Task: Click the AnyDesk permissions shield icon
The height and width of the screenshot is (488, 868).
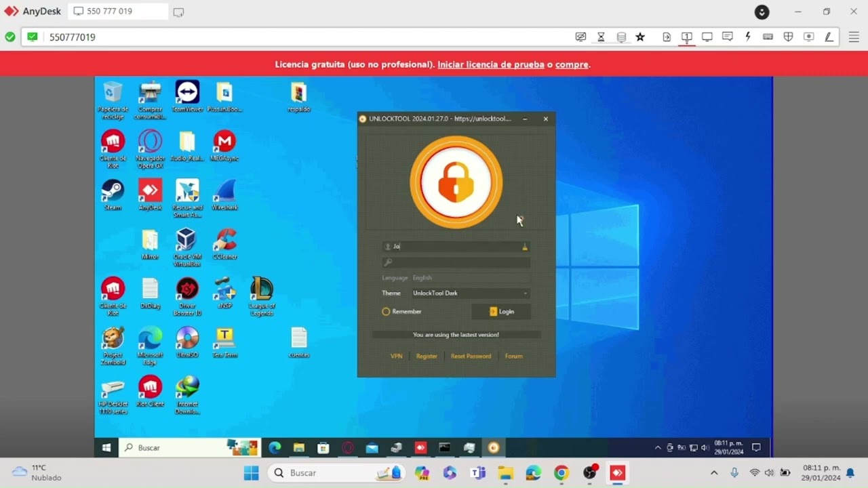Action: [x=788, y=37]
